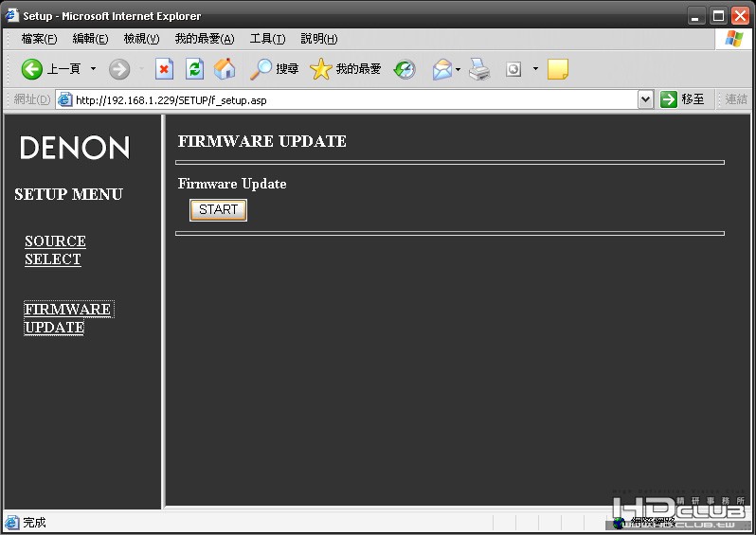This screenshot has height=535, width=756.
Task: Click the Mail envelope icon
Action: click(441, 69)
